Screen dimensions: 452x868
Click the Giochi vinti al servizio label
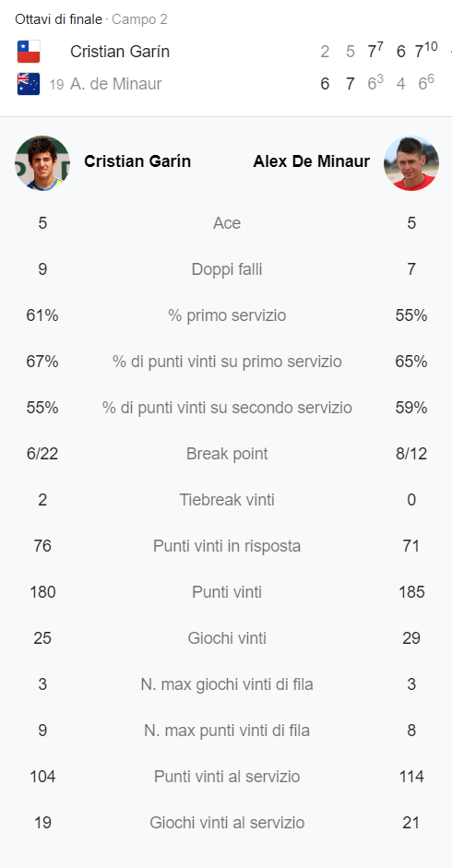pyautogui.click(x=227, y=823)
